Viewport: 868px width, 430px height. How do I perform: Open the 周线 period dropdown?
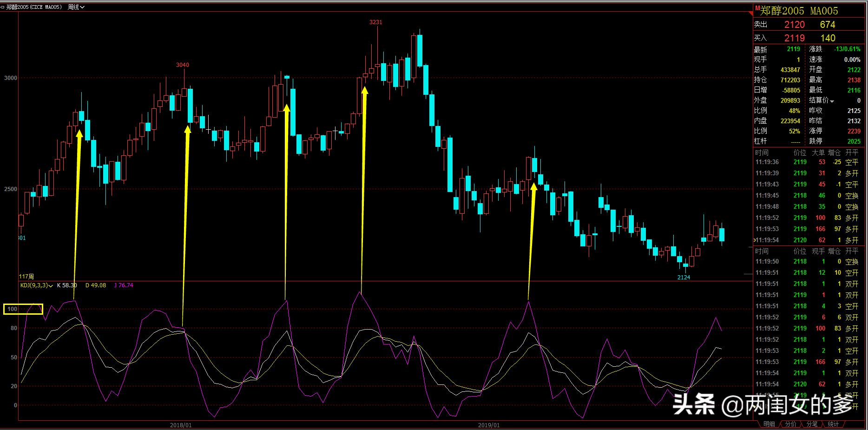pyautogui.click(x=76, y=7)
